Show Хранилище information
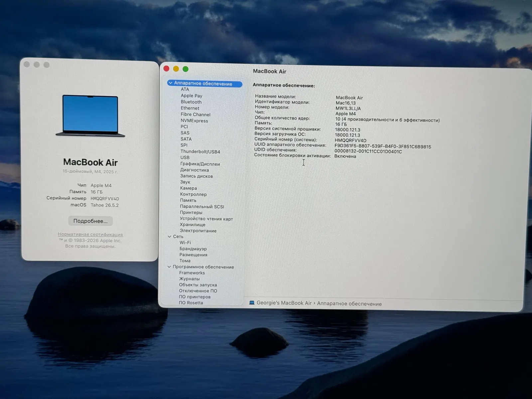Screen dimensions: 532x399 [x=193, y=225]
